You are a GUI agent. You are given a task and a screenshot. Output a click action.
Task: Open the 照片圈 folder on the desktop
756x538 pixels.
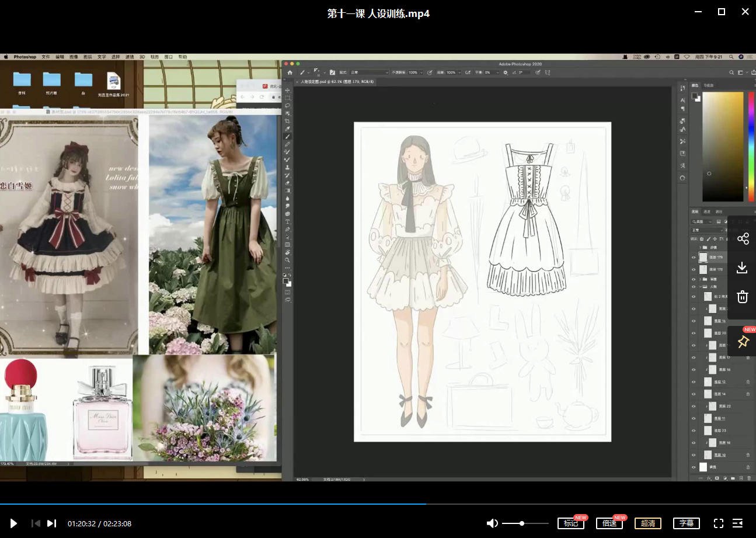[52, 84]
